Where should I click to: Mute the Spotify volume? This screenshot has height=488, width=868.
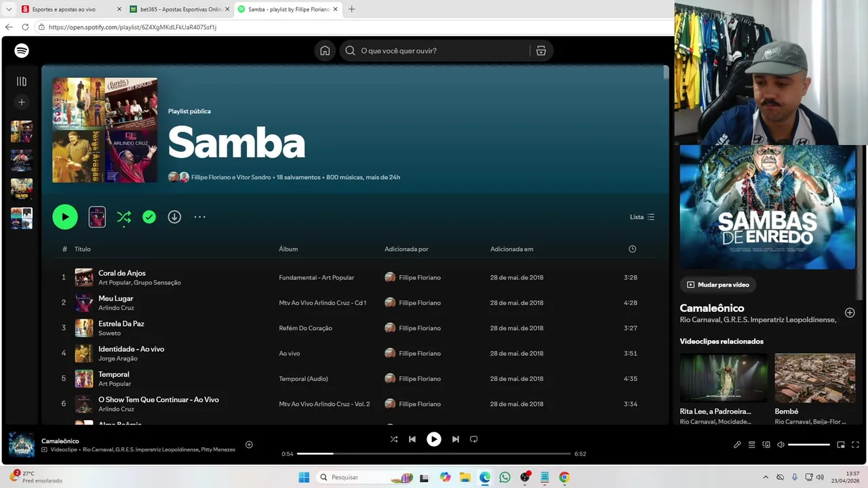tap(781, 445)
